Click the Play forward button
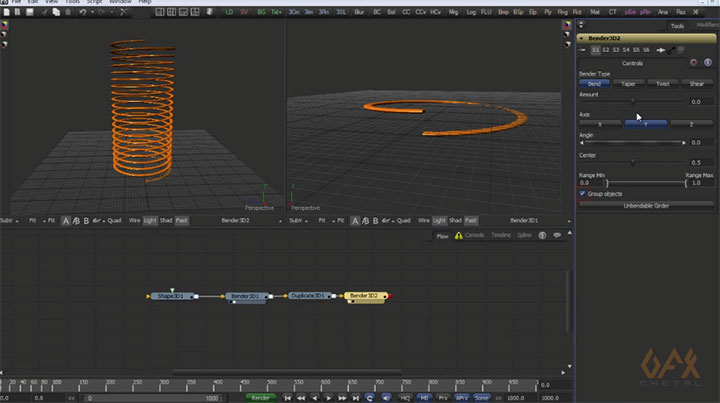The width and height of the screenshot is (720, 403). (x=328, y=398)
